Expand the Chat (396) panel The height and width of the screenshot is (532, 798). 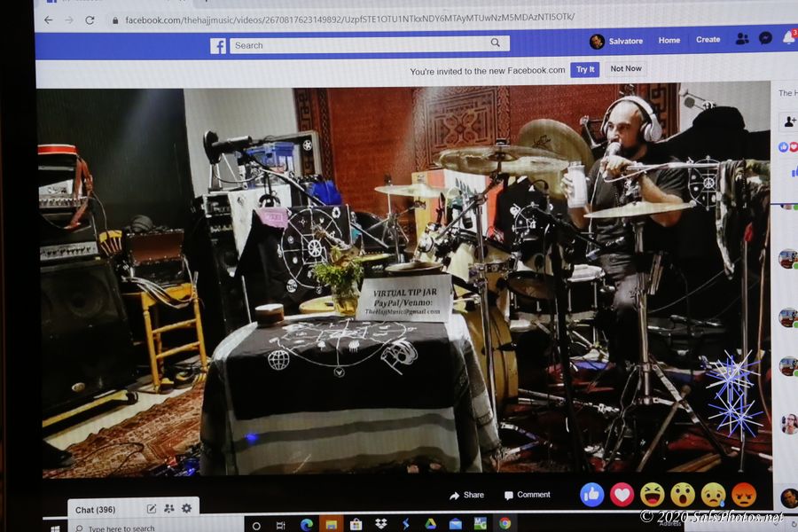coord(96,510)
